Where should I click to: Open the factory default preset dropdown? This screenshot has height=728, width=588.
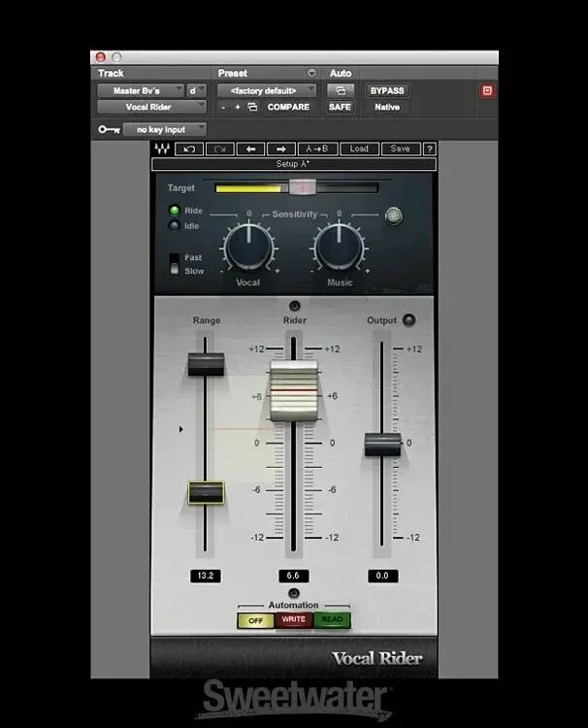[x=267, y=90]
